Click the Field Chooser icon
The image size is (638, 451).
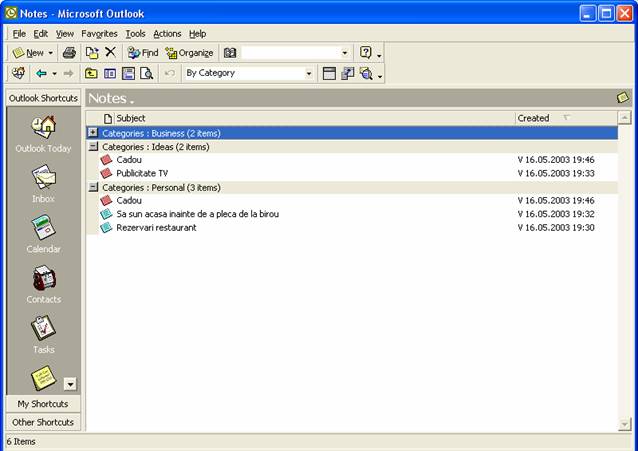(347, 74)
